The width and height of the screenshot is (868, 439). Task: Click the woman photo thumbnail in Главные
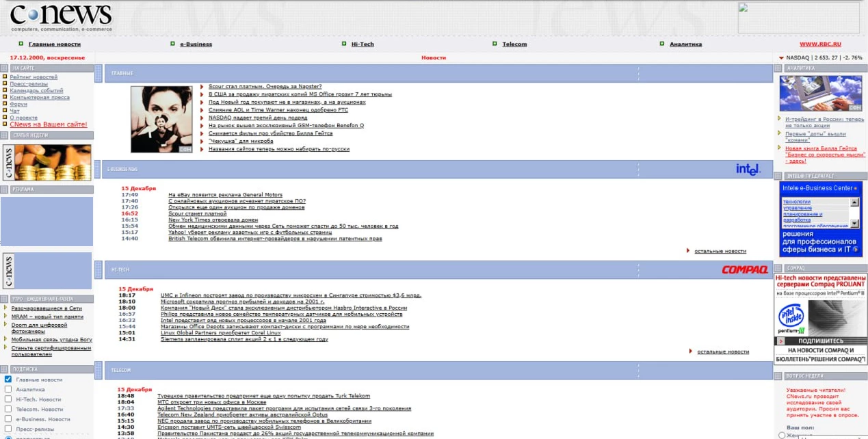tap(161, 119)
